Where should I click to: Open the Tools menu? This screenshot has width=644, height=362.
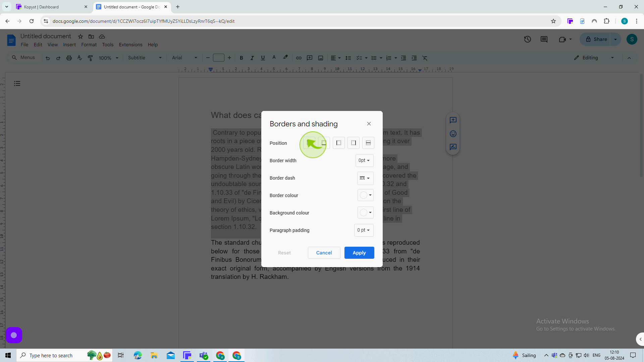coord(107,44)
